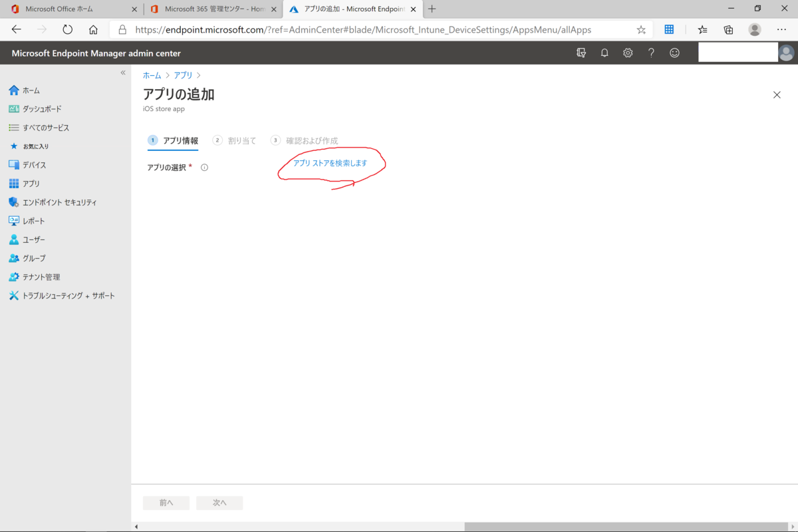Open the notifications bell icon

(x=604, y=53)
